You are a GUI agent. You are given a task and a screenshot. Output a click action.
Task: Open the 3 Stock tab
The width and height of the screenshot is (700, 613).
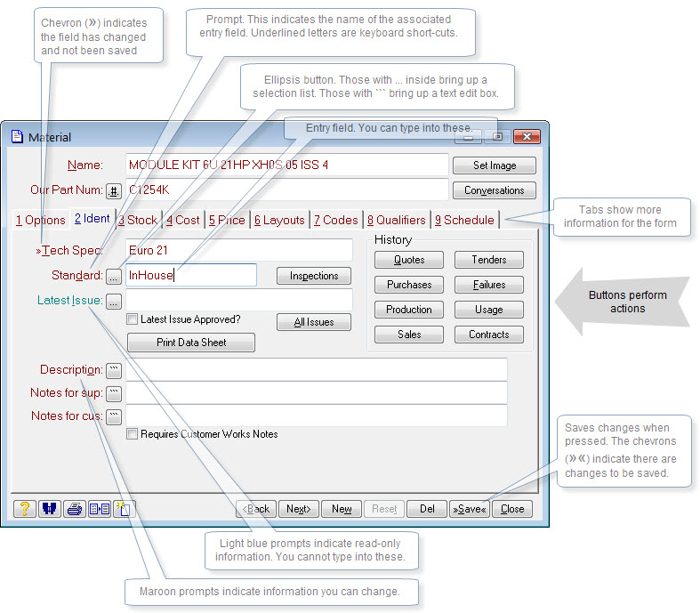pos(138,220)
